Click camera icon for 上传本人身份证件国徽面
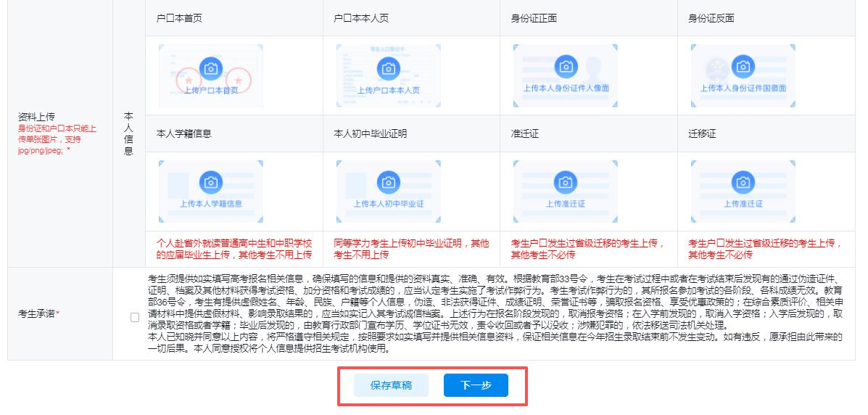 click(743, 67)
